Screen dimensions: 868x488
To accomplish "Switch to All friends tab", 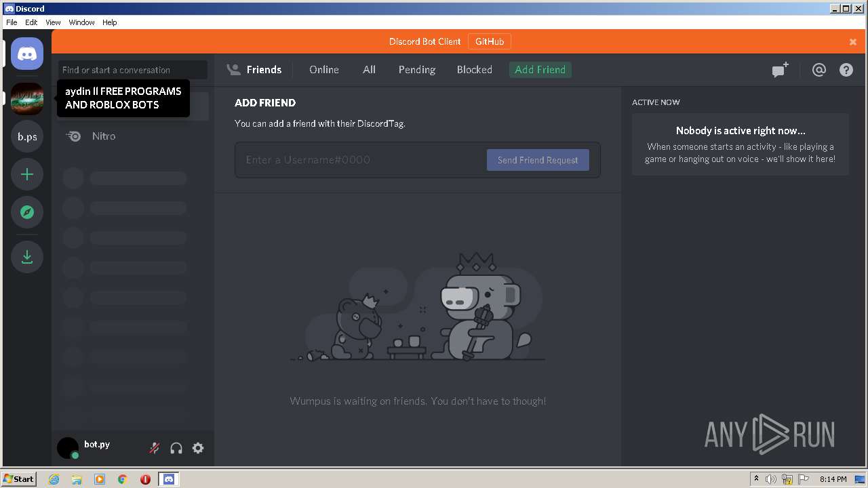I will (369, 70).
